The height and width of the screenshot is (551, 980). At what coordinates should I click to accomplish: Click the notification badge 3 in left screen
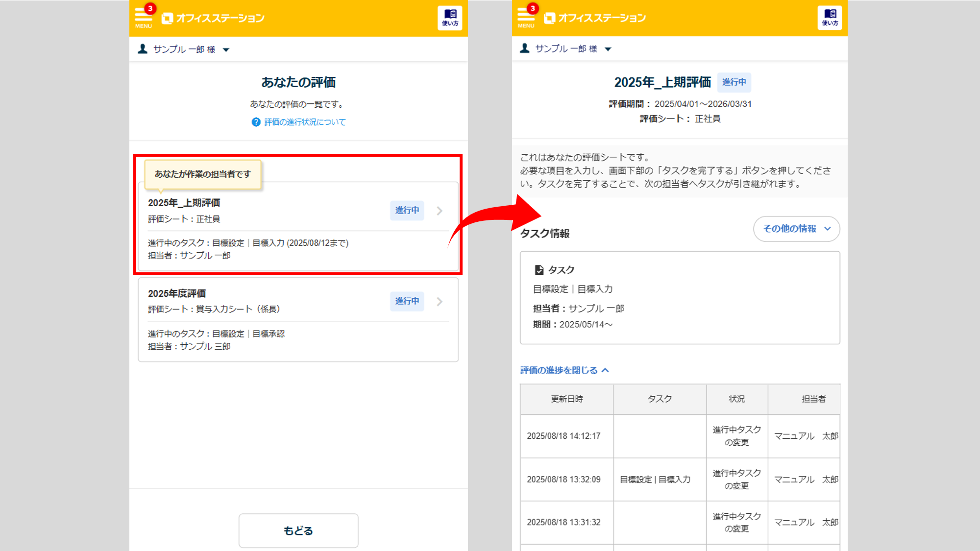[x=150, y=8]
